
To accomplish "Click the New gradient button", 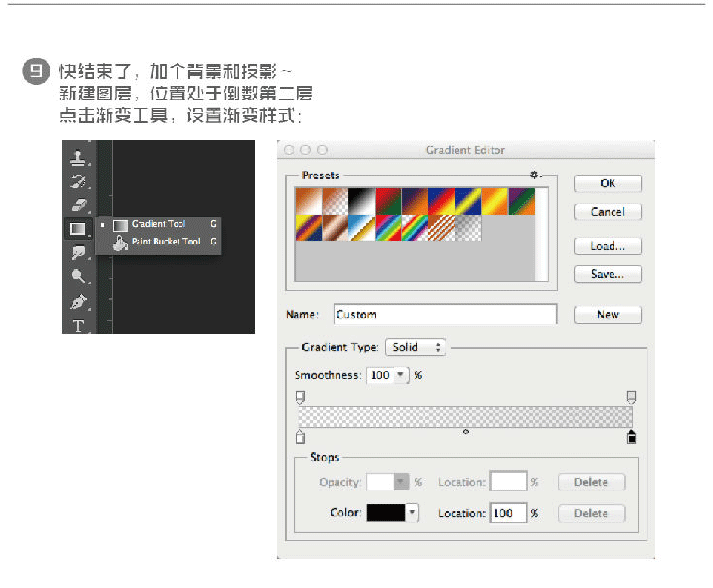I will (608, 315).
